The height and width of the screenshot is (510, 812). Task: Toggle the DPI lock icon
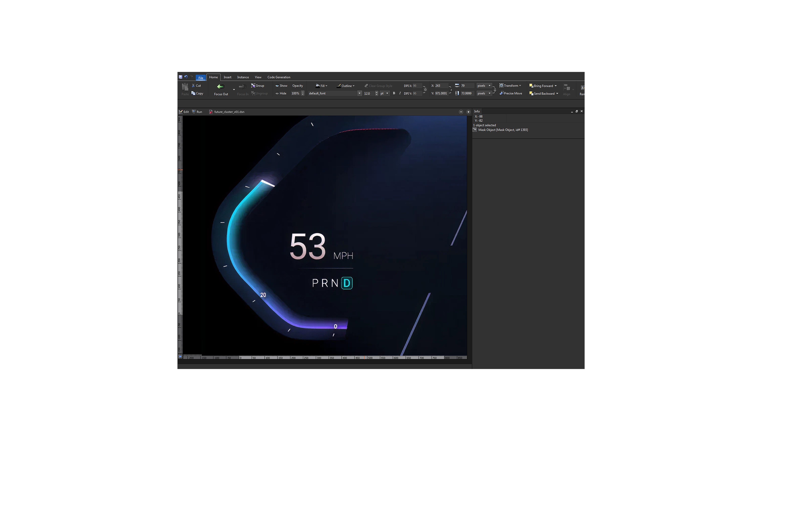[x=425, y=90]
